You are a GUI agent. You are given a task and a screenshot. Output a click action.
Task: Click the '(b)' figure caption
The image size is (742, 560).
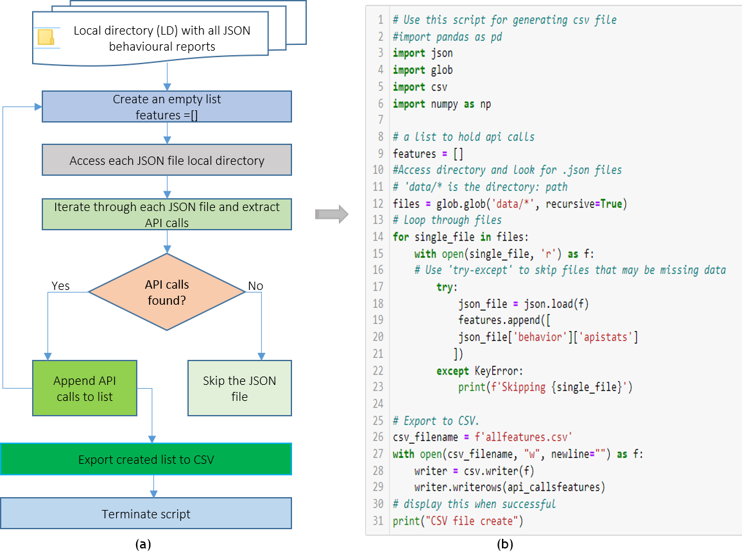pyautogui.click(x=505, y=545)
